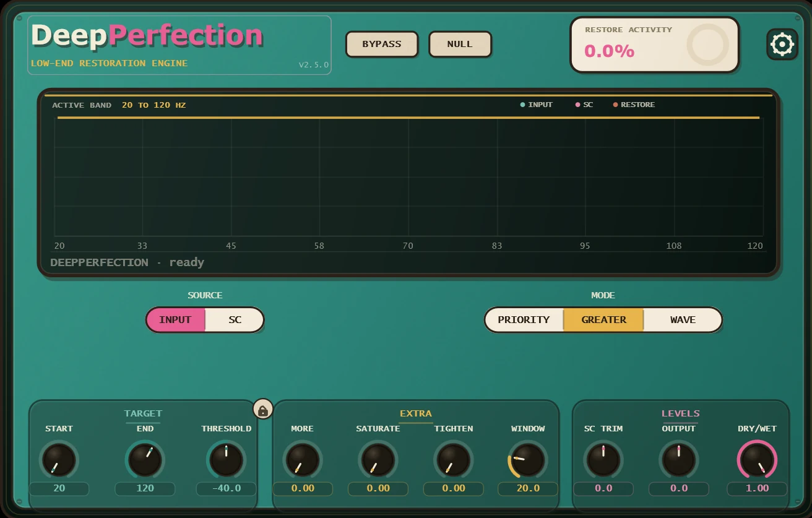Toggle the BYPASS button
The width and height of the screenshot is (812, 518).
pos(382,44)
